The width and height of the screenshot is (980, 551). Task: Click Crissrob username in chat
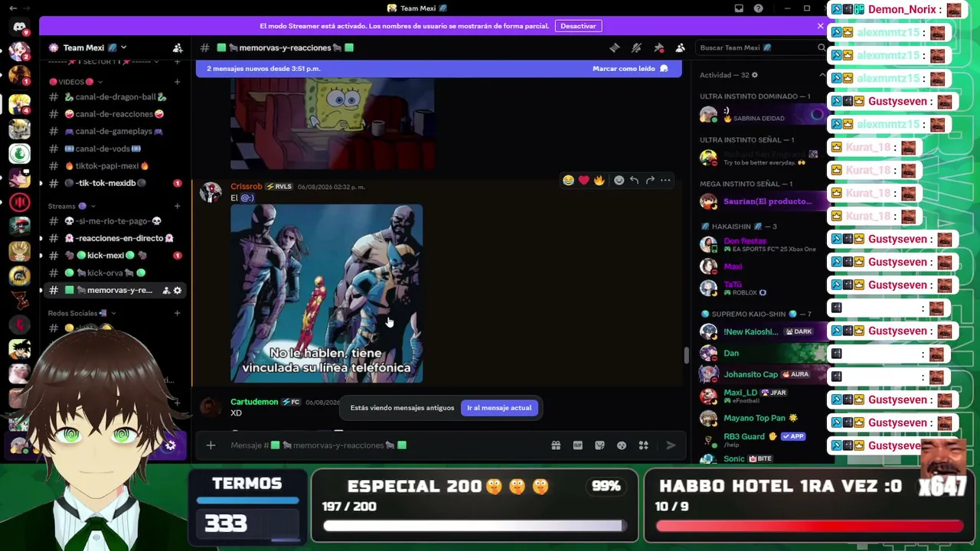tap(247, 187)
